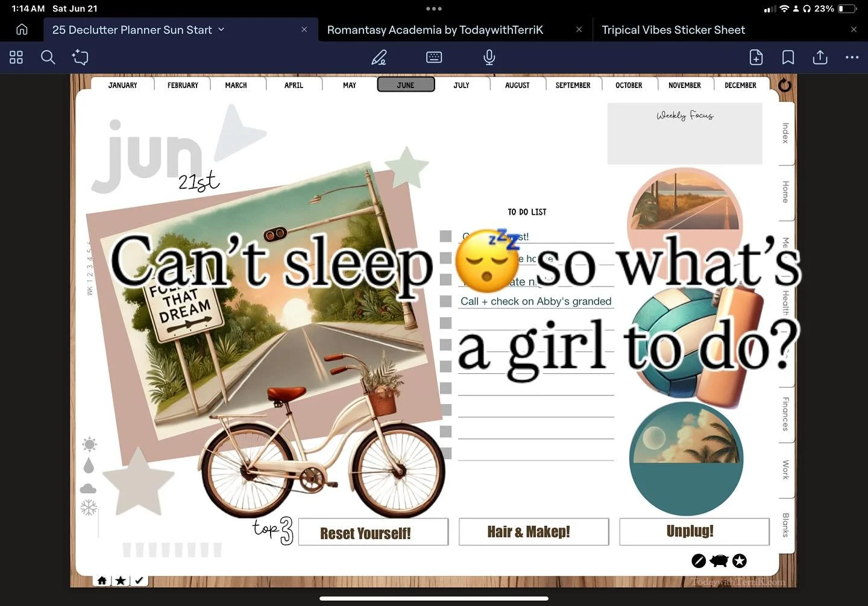Open the keyboard text tool
The height and width of the screenshot is (606, 868).
coord(433,57)
